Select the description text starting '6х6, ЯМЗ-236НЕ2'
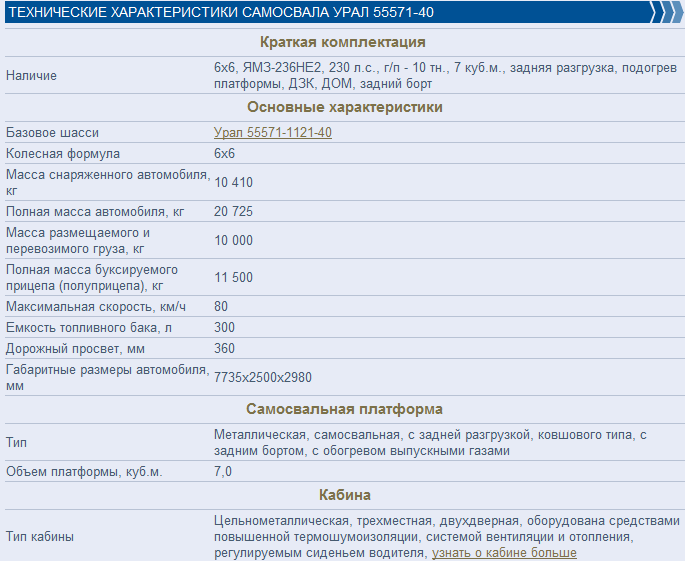 (x=446, y=76)
